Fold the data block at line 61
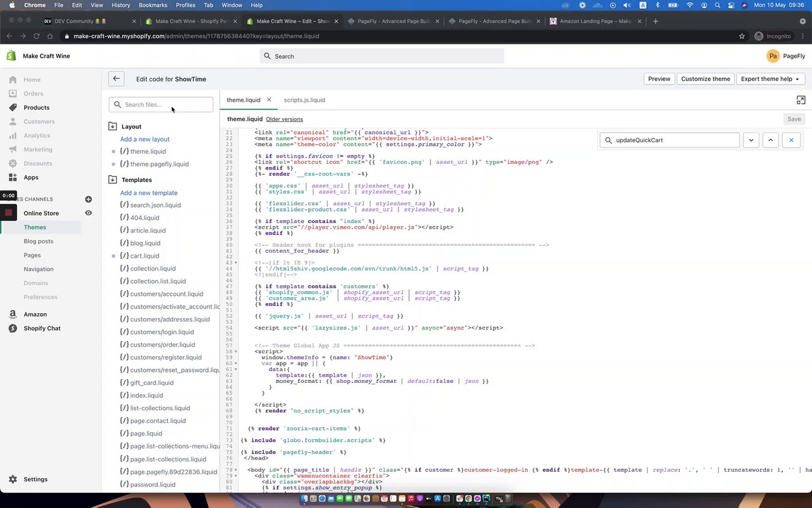The height and width of the screenshot is (508, 812). [x=236, y=369]
